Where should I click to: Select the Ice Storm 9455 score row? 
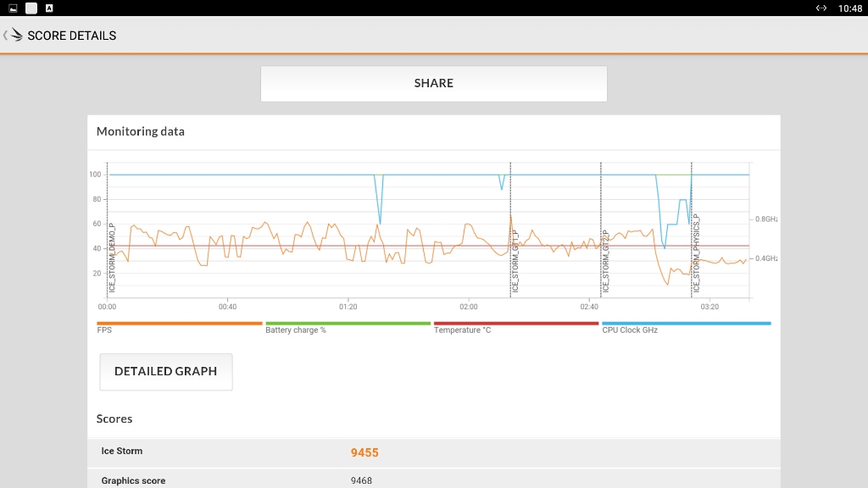tap(434, 452)
